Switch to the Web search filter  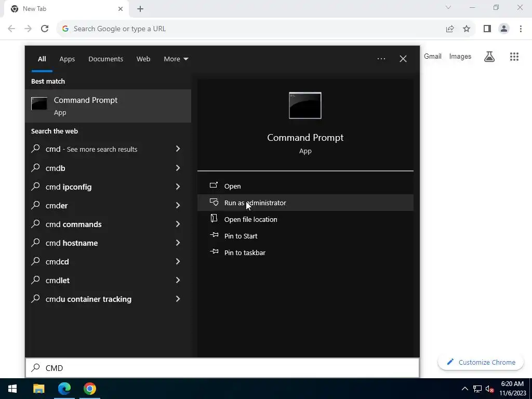point(143,59)
